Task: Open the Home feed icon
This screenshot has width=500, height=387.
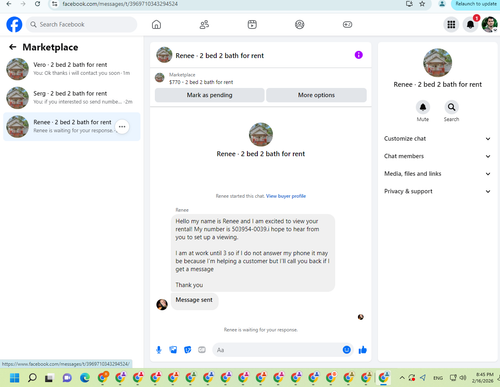Action: (156, 24)
